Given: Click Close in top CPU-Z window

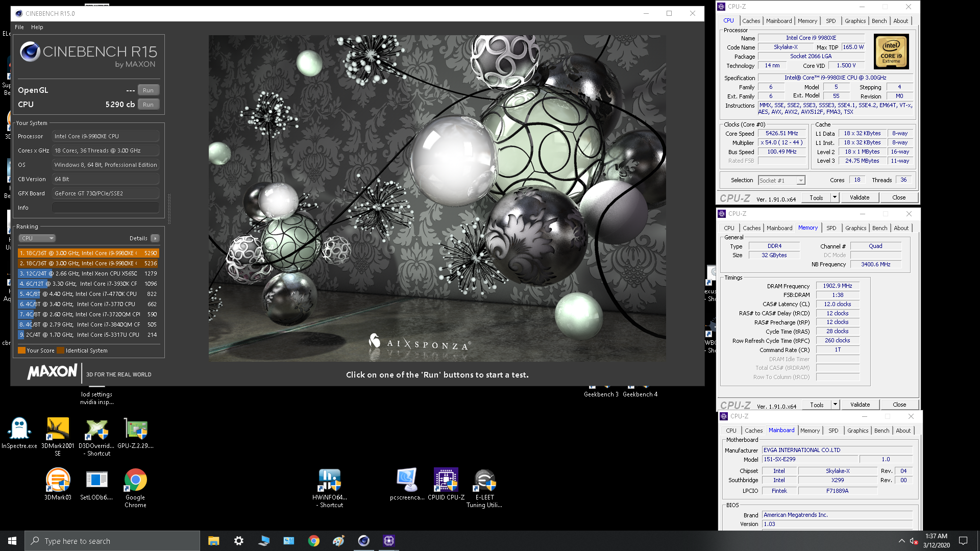Looking at the screenshot, I should (899, 197).
